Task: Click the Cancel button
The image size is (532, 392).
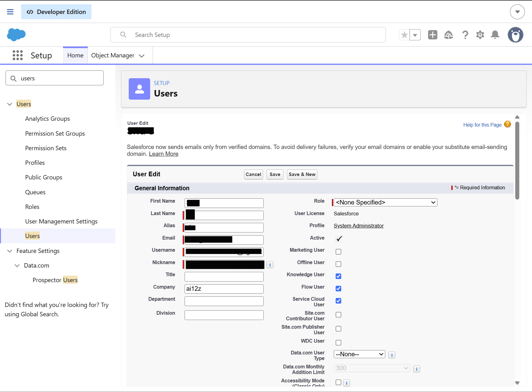Action: pyautogui.click(x=253, y=174)
